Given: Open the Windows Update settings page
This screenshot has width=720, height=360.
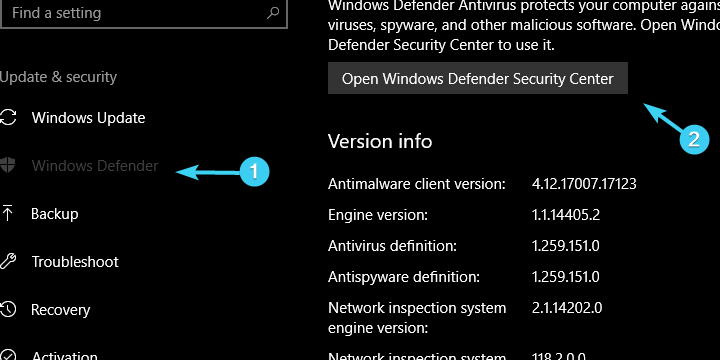Looking at the screenshot, I should pyautogui.click(x=88, y=118).
